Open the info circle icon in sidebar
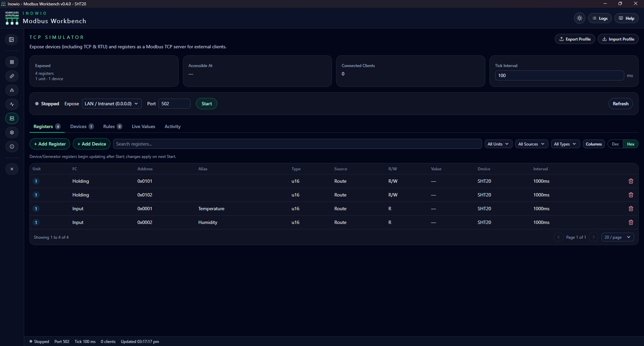 pos(12,147)
